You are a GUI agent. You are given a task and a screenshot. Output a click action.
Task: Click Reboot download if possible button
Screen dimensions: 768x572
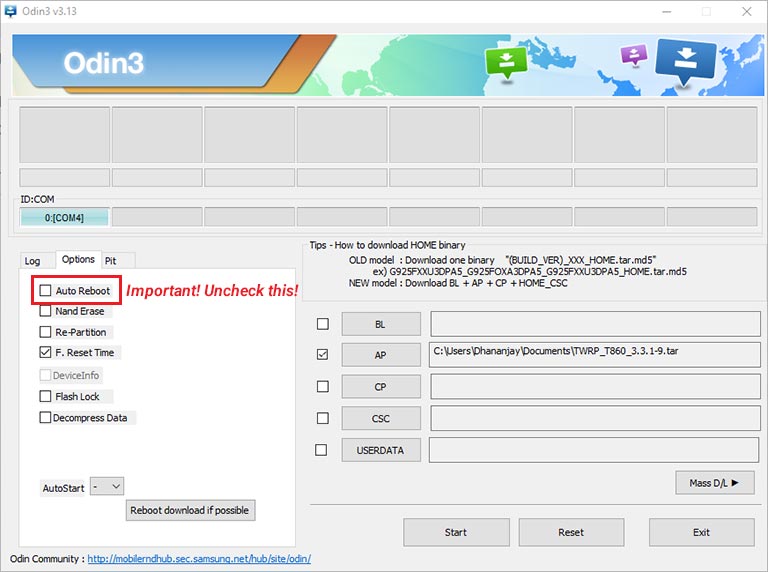[190, 510]
